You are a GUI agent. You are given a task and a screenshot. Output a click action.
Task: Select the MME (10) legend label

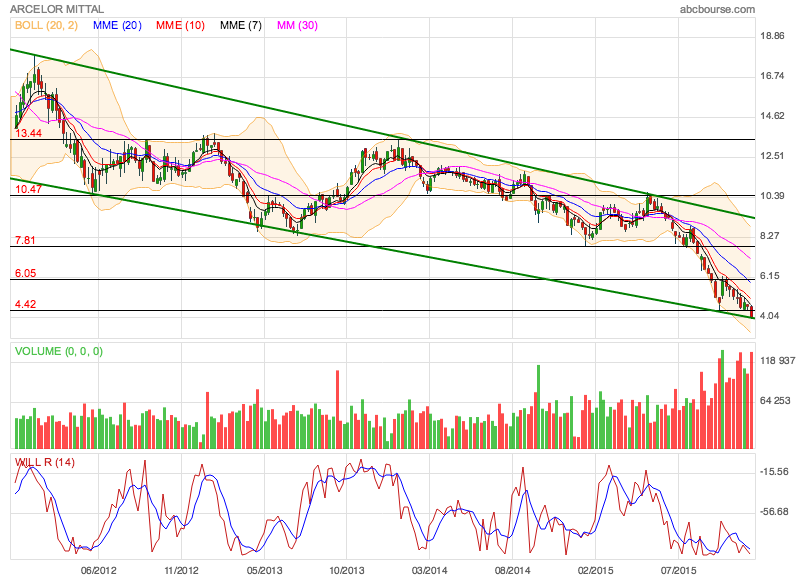(180, 26)
